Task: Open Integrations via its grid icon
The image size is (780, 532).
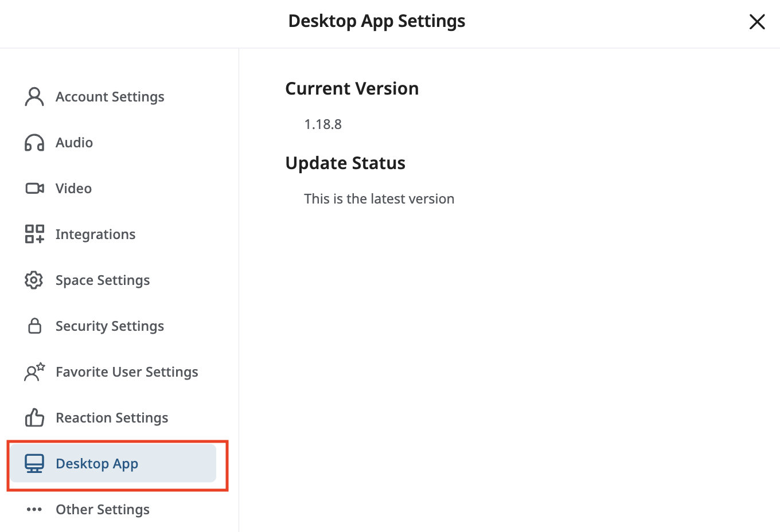Action: pos(34,234)
